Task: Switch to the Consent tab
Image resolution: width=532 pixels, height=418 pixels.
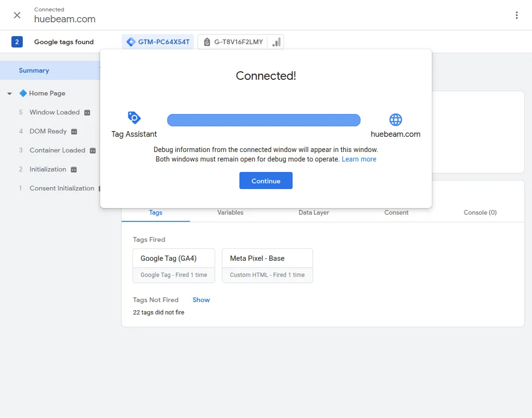Action: coord(396,212)
